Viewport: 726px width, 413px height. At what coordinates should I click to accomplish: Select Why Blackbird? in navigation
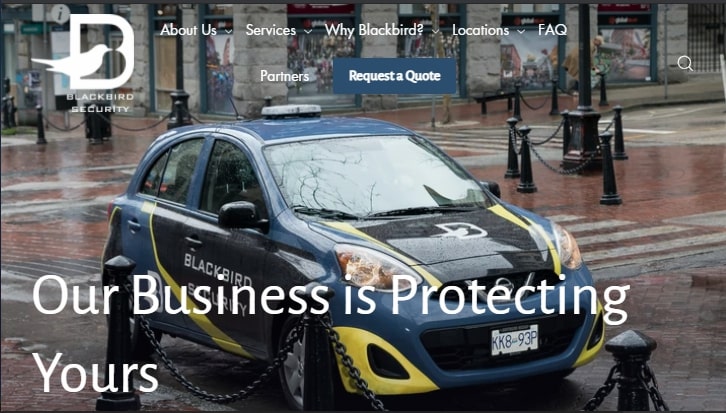click(374, 30)
